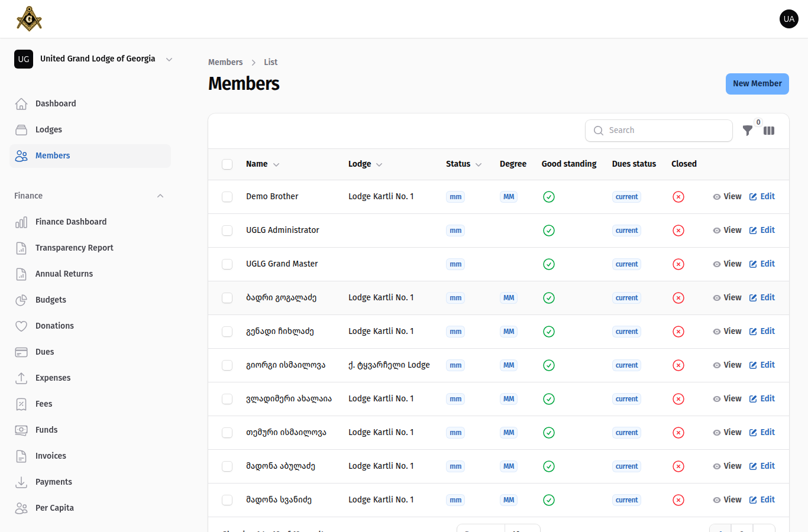Viewport: 808px width, 532px height.
Task: Open the Lodges page
Action: [90, 129]
